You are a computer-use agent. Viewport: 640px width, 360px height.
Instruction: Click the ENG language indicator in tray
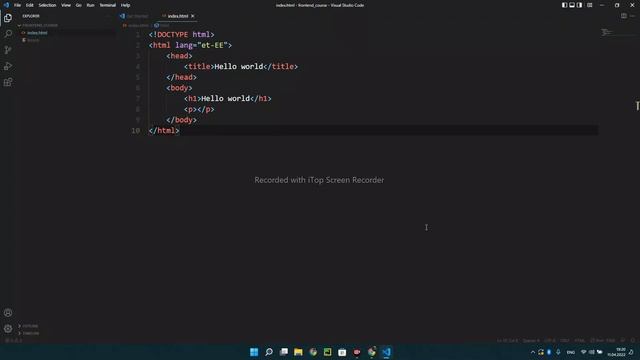click(571, 352)
